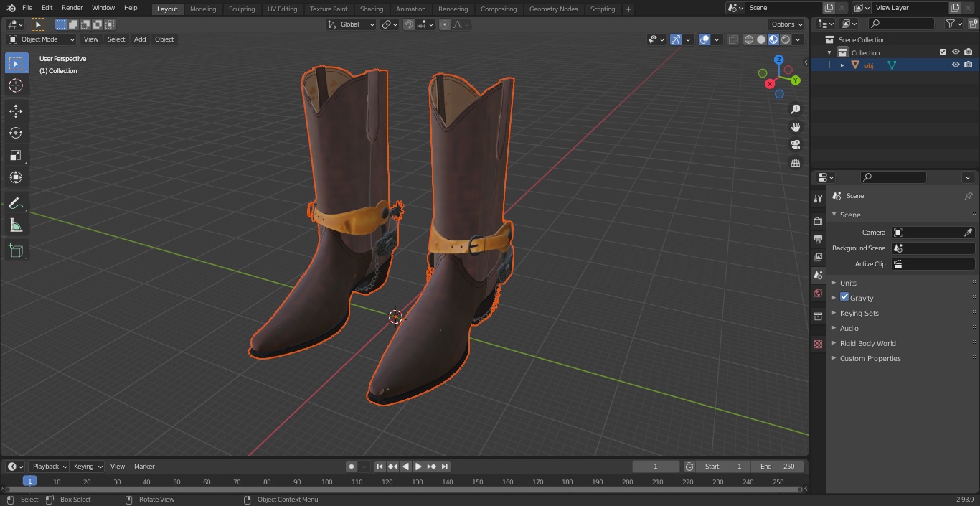
Task: Switch to the Sculpting workspace tab
Action: point(242,9)
